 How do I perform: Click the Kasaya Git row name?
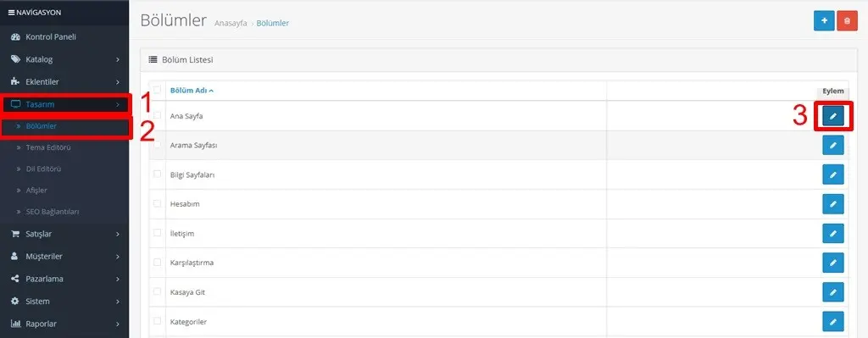187,292
